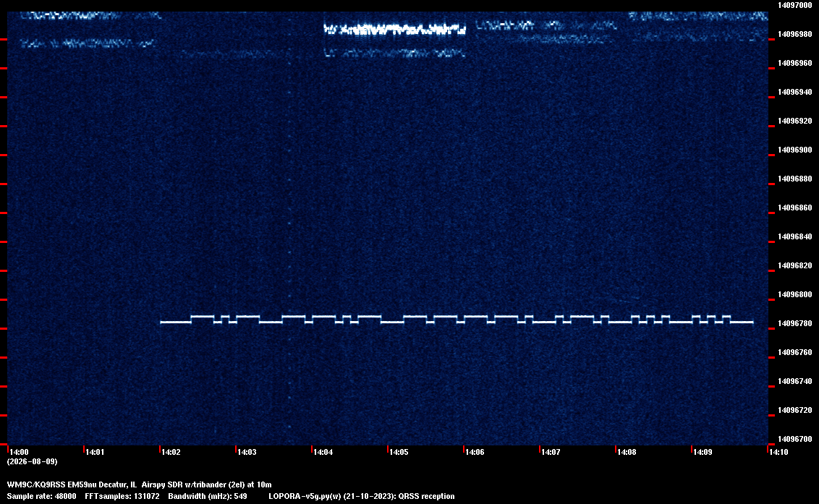Click the 14:04 time axis label
This screenshot has width=819, height=504.
(323, 452)
